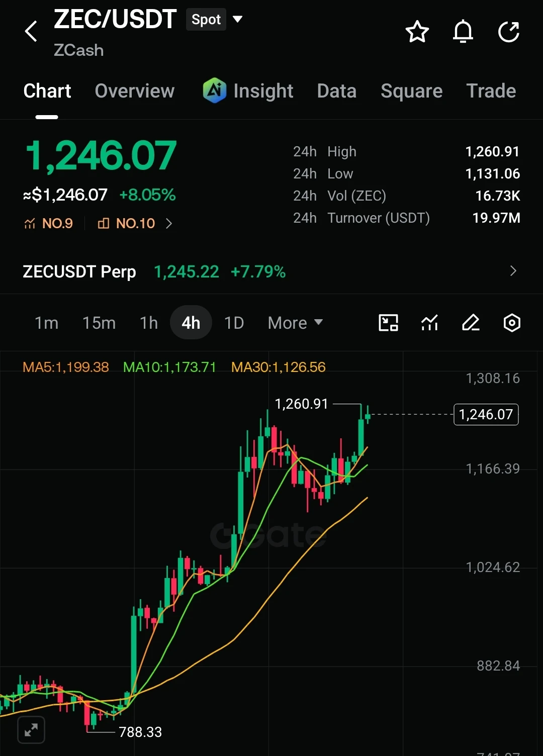Viewport: 543px width, 756px height.
Task: Open chart settings hexagon icon
Action: (x=512, y=323)
